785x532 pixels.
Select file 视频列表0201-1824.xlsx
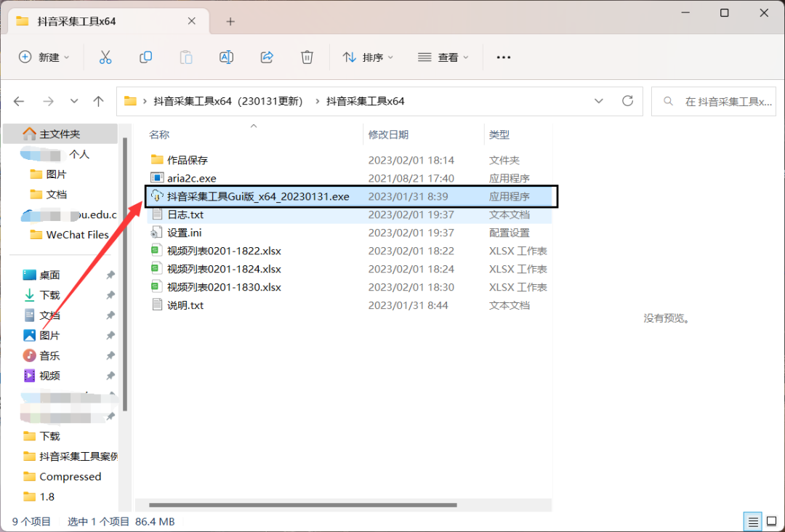[224, 269]
